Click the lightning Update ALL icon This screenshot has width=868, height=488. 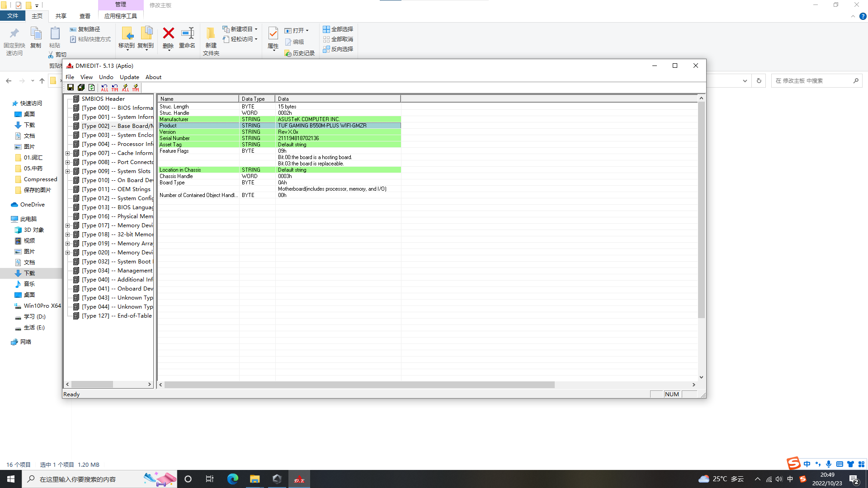[125, 88]
